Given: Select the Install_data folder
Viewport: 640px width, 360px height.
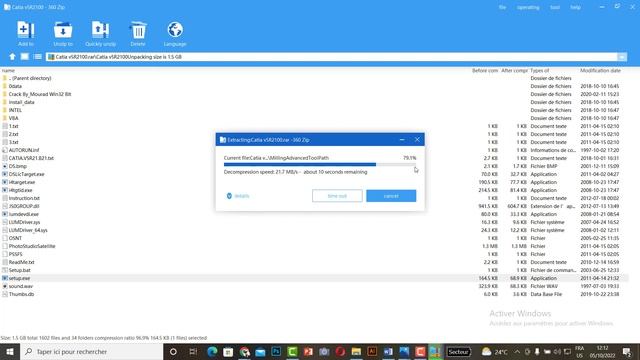Looking at the screenshot, I should pos(18,102).
